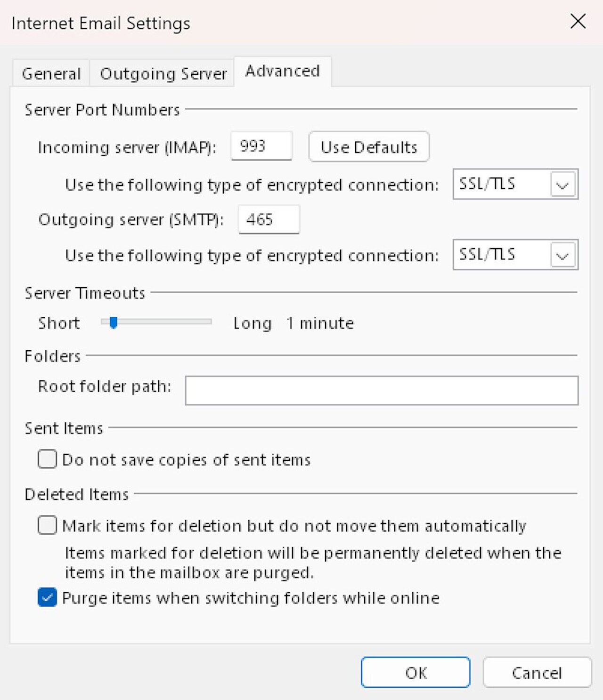
Task: Dismiss the dialog with Cancel
Action: tap(537, 672)
